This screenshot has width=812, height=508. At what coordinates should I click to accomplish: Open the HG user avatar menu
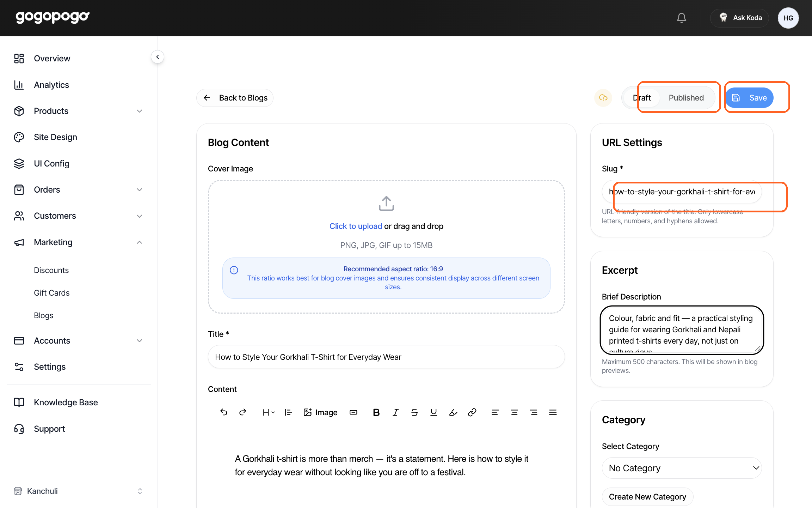[788, 18]
